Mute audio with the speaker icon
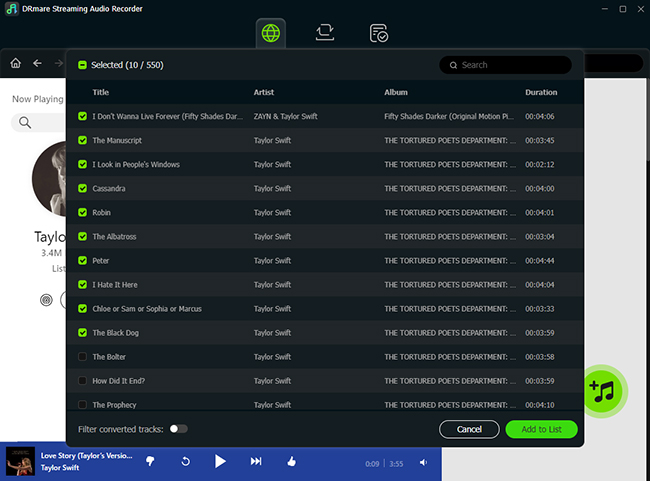 click(x=423, y=462)
